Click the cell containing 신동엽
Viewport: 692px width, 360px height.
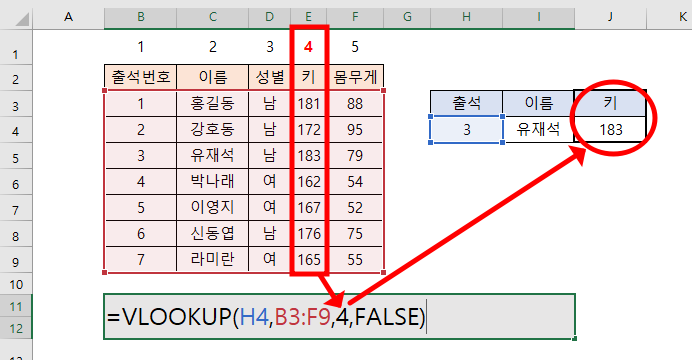(x=212, y=234)
